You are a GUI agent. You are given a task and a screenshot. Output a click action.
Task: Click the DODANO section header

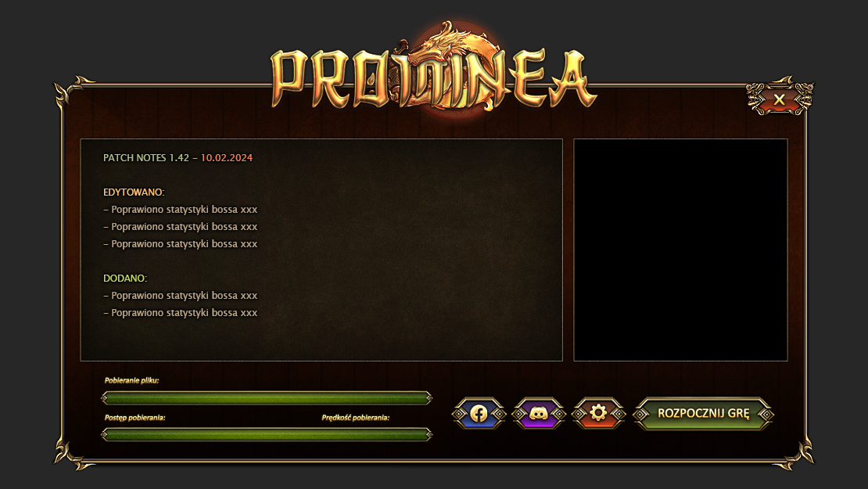click(x=125, y=278)
